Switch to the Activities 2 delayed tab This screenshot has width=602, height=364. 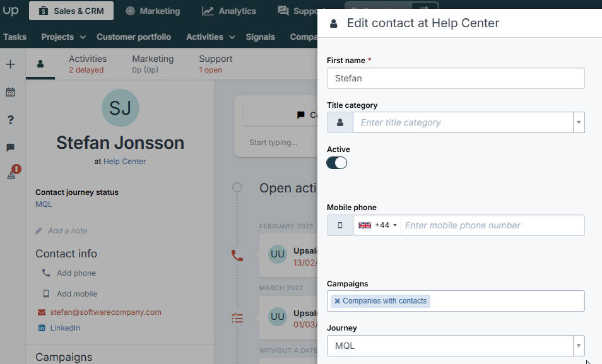tap(88, 64)
